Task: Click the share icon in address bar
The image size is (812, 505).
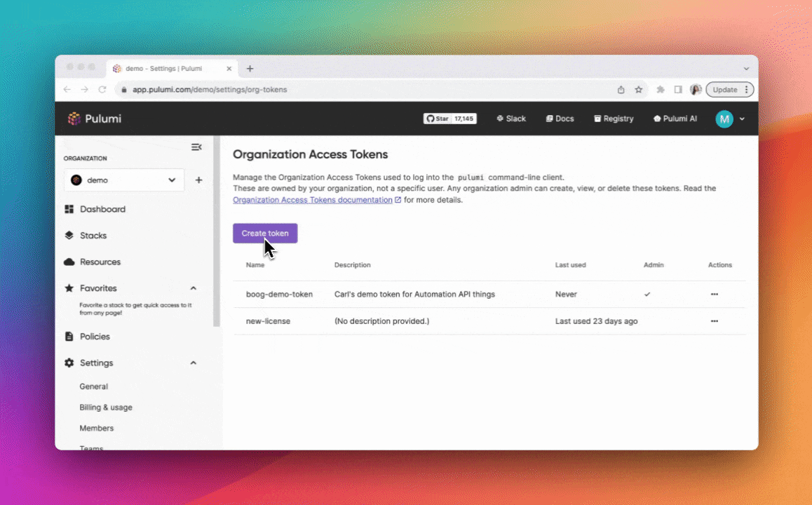Action: tap(621, 90)
